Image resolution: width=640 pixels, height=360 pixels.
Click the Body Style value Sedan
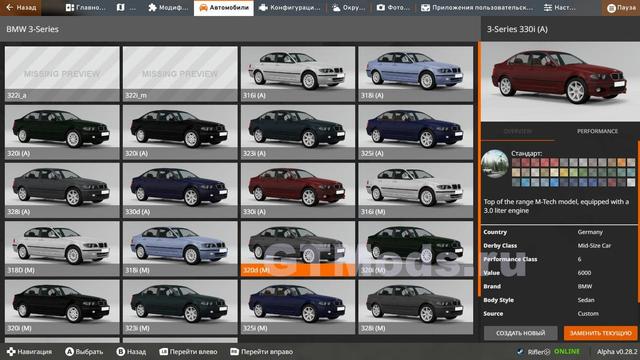586,300
